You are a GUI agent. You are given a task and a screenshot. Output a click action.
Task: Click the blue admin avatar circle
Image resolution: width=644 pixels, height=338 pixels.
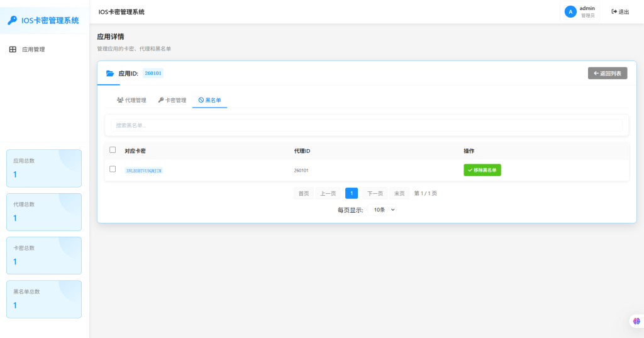[x=570, y=11]
